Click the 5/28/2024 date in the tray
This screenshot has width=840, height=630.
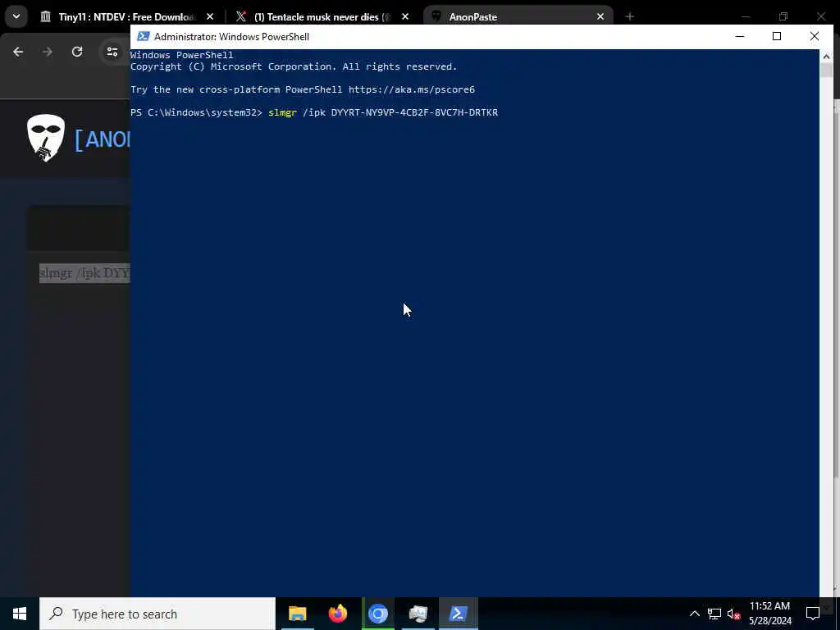click(x=769, y=621)
